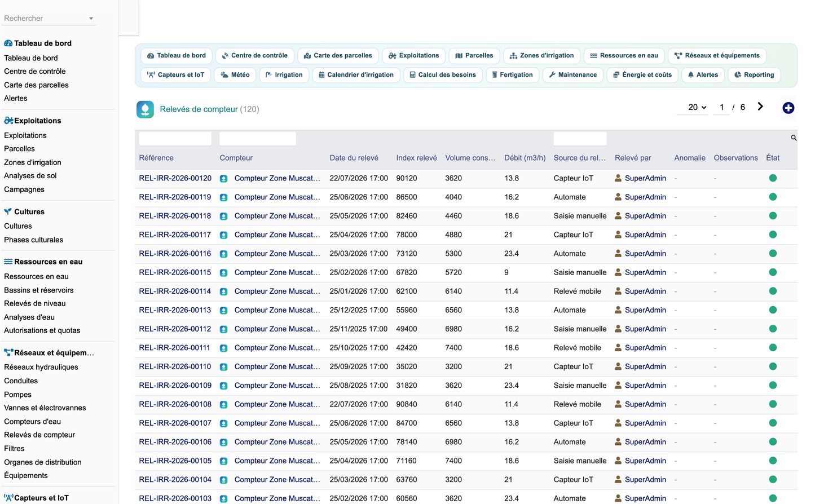
Task: Open Compteurs d'eau in sidebar
Action: (32, 422)
